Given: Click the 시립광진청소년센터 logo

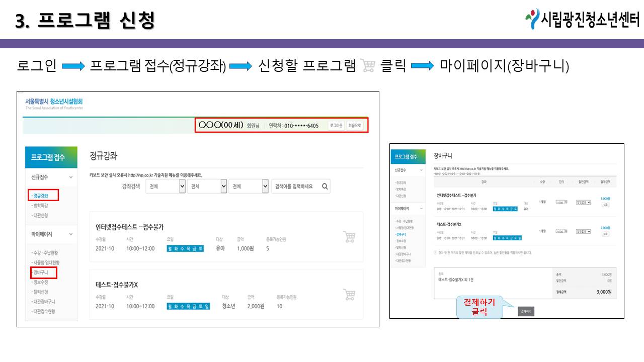Looking at the screenshot, I should pyautogui.click(x=582, y=19).
